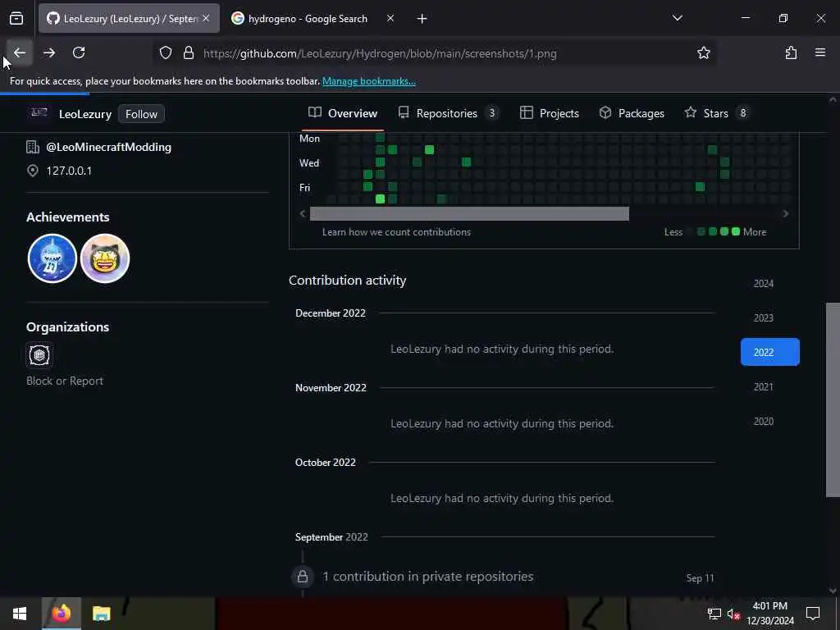840x630 pixels.
Task: Open the Stars tab
Action: (716, 113)
